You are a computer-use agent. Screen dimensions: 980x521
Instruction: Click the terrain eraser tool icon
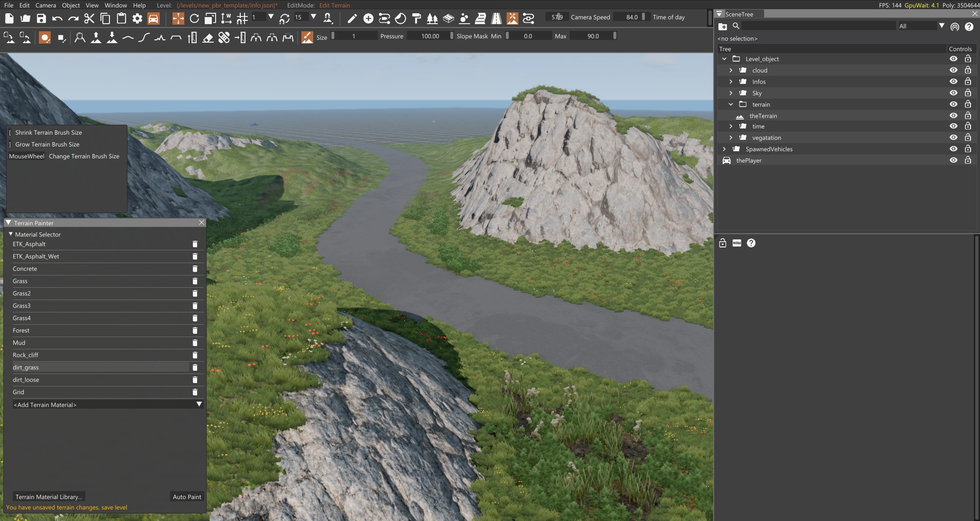coord(208,37)
